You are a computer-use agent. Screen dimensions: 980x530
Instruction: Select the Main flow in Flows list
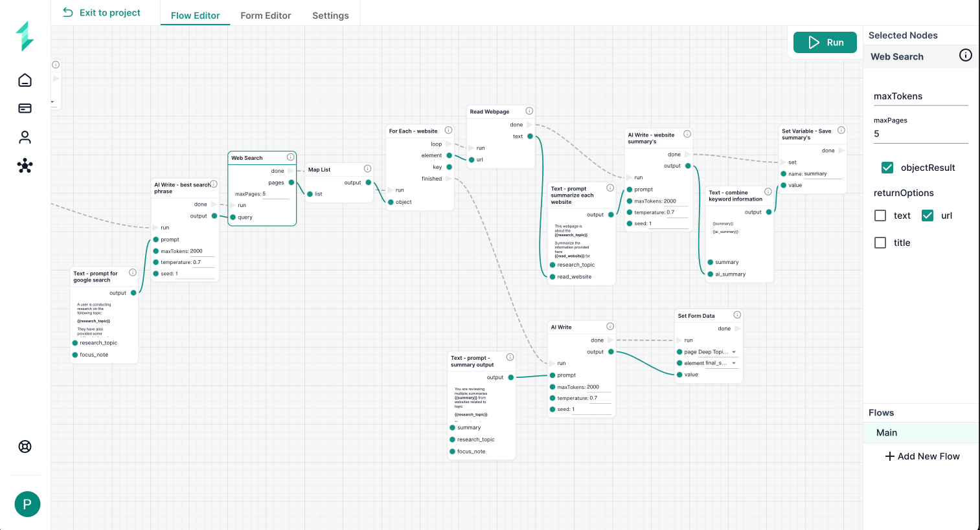click(921, 433)
